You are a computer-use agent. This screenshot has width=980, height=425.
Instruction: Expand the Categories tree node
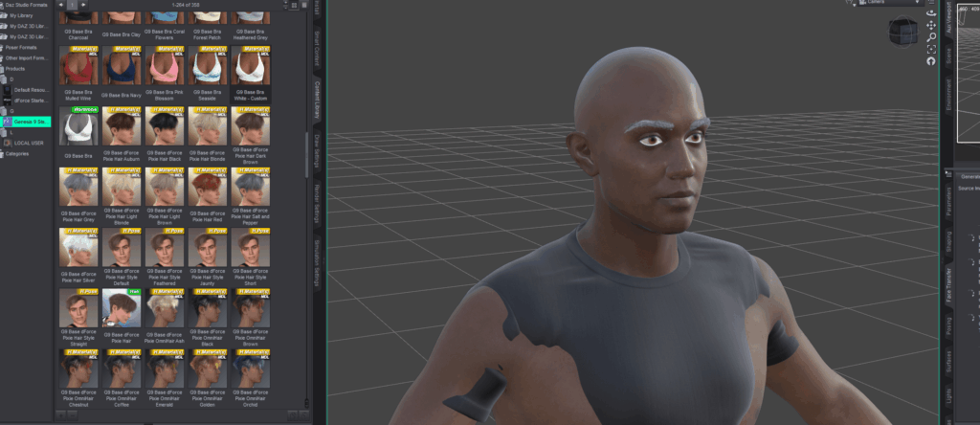(x=3, y=153)
